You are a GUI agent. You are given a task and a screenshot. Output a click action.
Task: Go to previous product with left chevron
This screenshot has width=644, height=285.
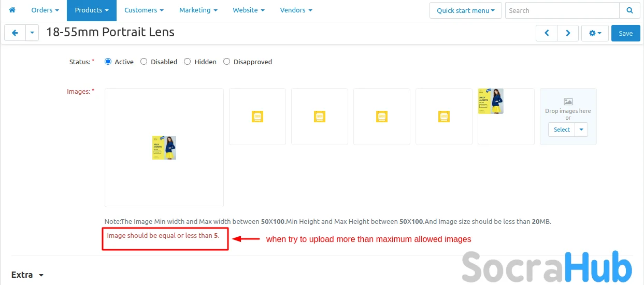coord(547,33)
